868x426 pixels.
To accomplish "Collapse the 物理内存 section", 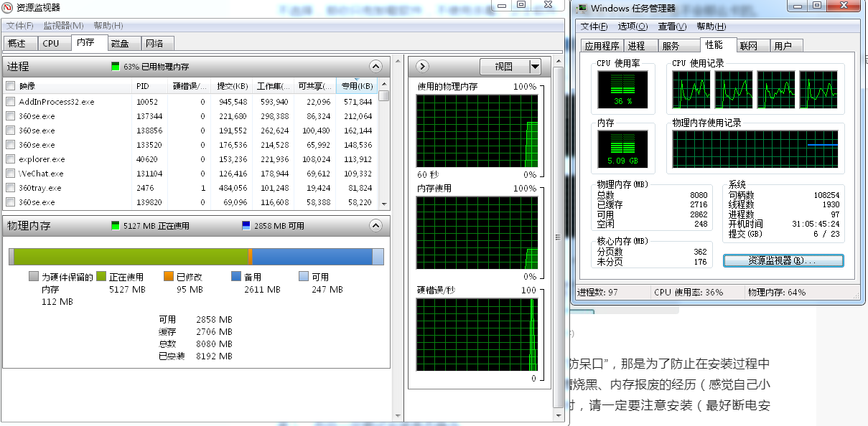I will [376, 225].
